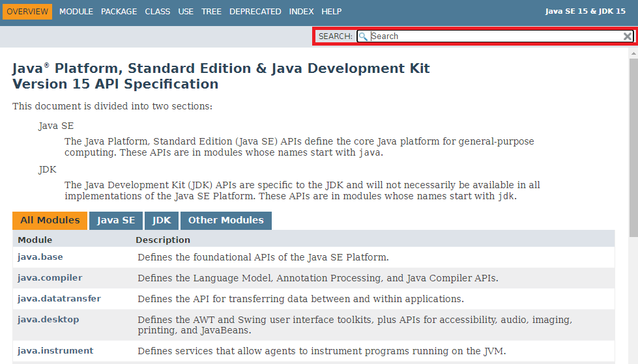Open the java.datatransfer module link
This screenshot has height=364, width=638.
click(59, 298)
